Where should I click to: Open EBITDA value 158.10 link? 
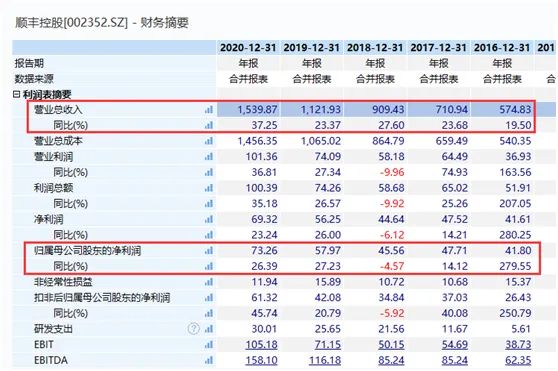click(x=262, y=360)
